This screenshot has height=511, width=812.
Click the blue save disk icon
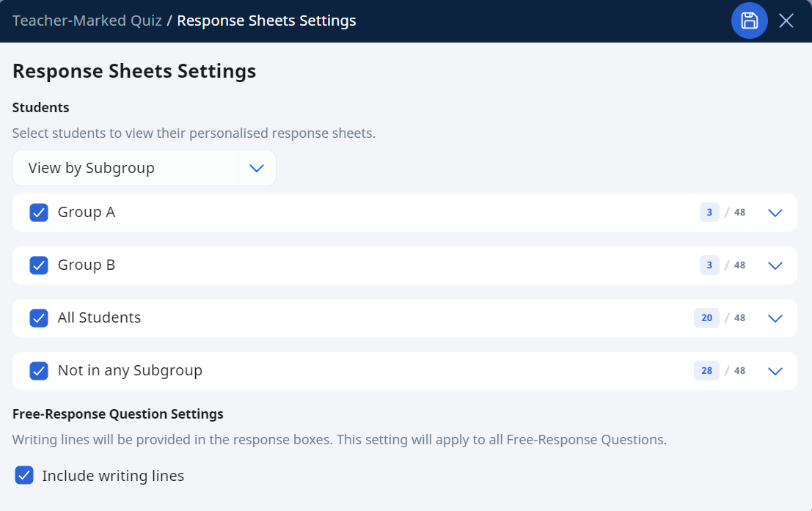[x=749, y=21]
